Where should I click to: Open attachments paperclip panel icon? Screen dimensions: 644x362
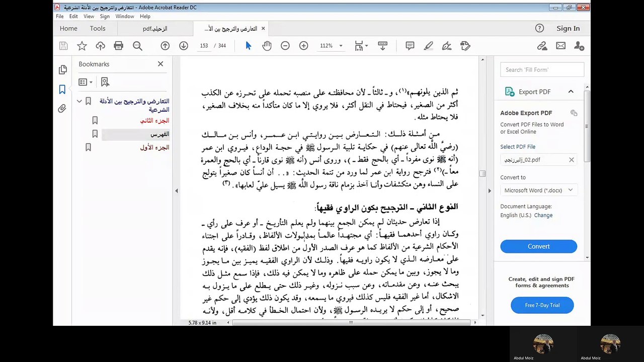(x=62, y=109)
